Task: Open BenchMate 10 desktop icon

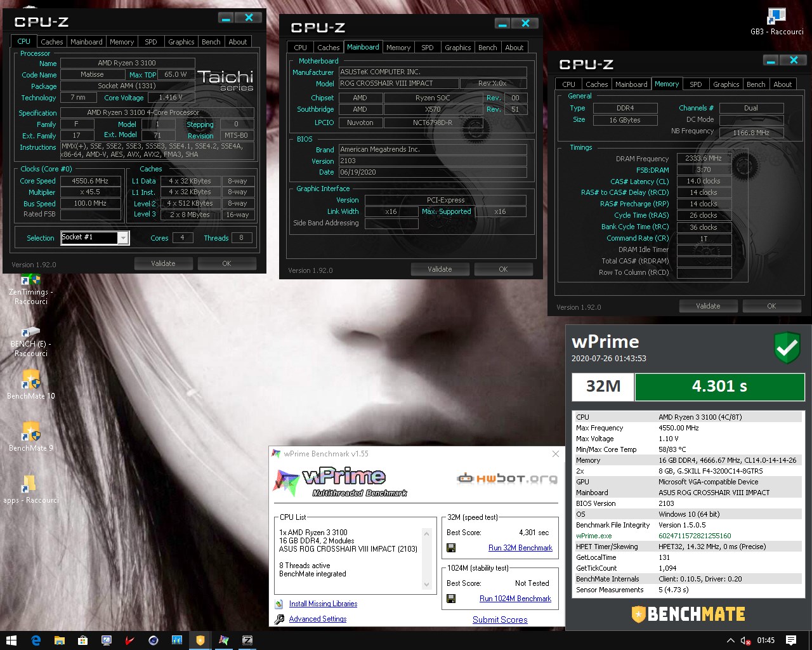Action: pos(30,385)
